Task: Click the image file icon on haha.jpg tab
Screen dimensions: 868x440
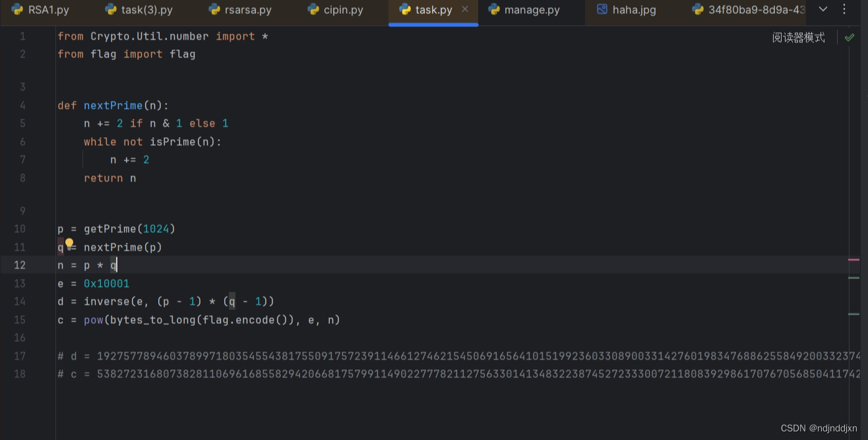Action: (601, 9)
